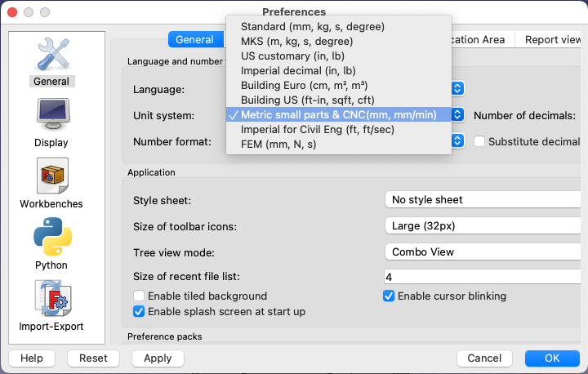Open the General preferences section icon
588x374 pixels.
(x=53, y=55)
